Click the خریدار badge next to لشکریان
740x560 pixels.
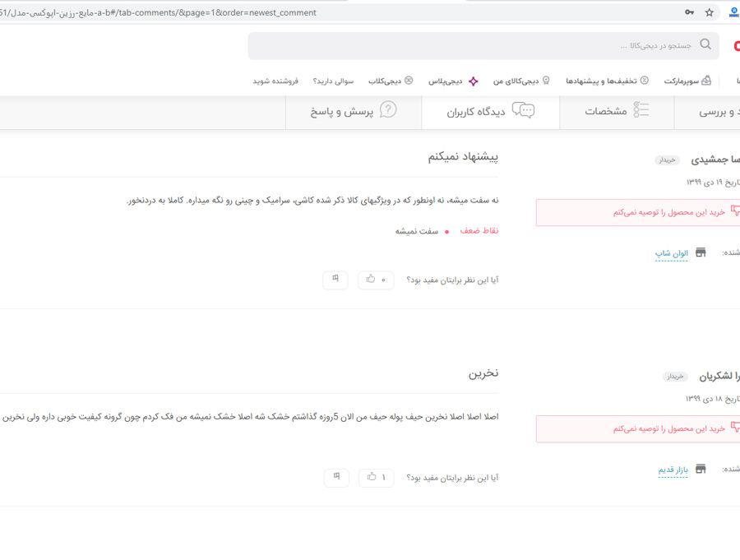[x=675, y=377]
